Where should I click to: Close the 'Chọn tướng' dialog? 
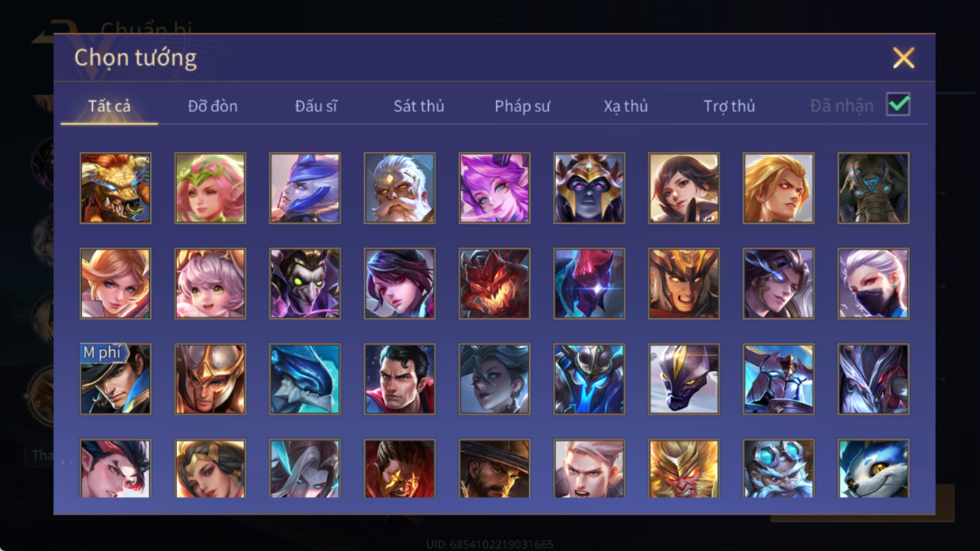pos(904,58)
